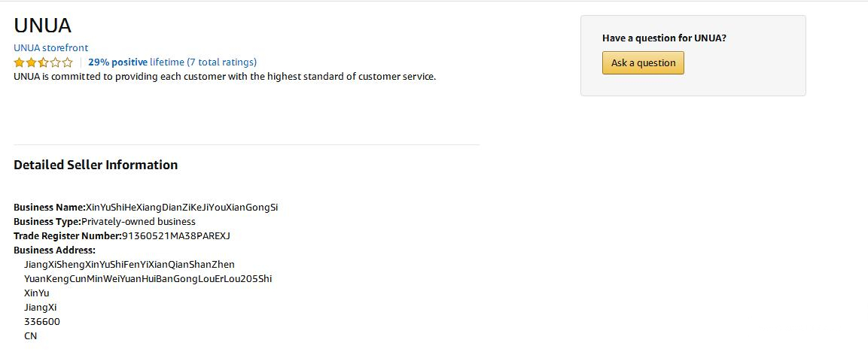This screenshot has height=352, width=868.
Task: Click the empty fourth rating star
Action: [56, 62]
